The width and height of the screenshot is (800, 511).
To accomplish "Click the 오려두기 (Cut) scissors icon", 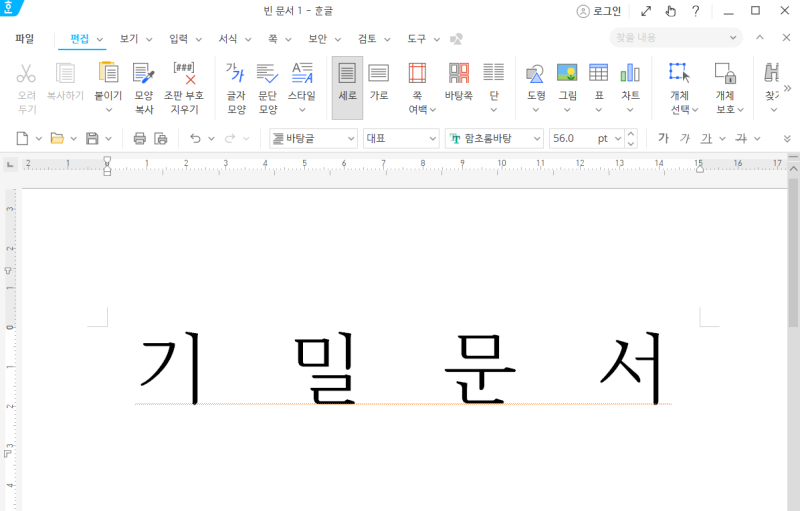I will tap(26, 73).
